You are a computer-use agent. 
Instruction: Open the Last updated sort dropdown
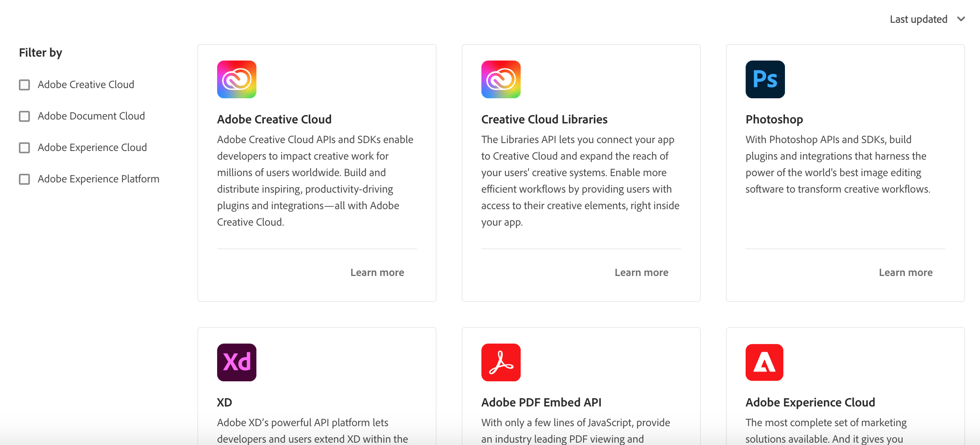[x=918, y=19]
